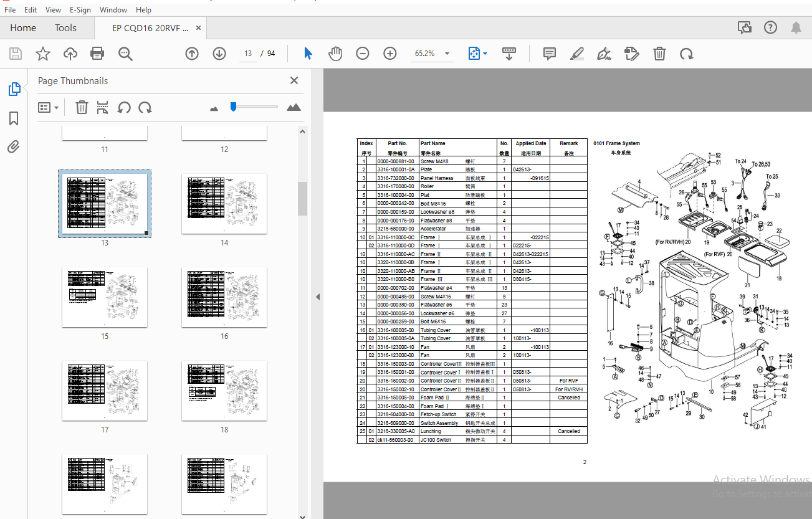812x519 pixels.
Task: Click the scrolling mode toolbar icon
Action: pyautogui.click(x=509, y=54)
